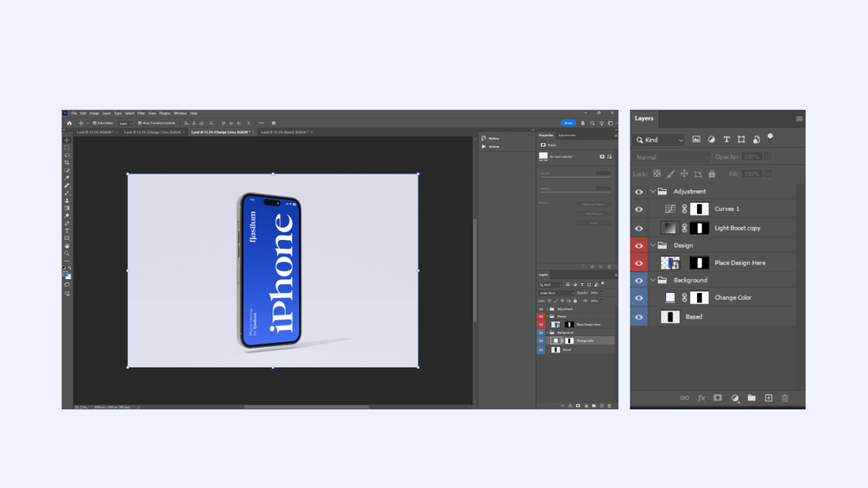Open Opacity dropdown arrow in enlarged Layers panel
The width and height of the screenshot is (868, 488).
(768, 157)
